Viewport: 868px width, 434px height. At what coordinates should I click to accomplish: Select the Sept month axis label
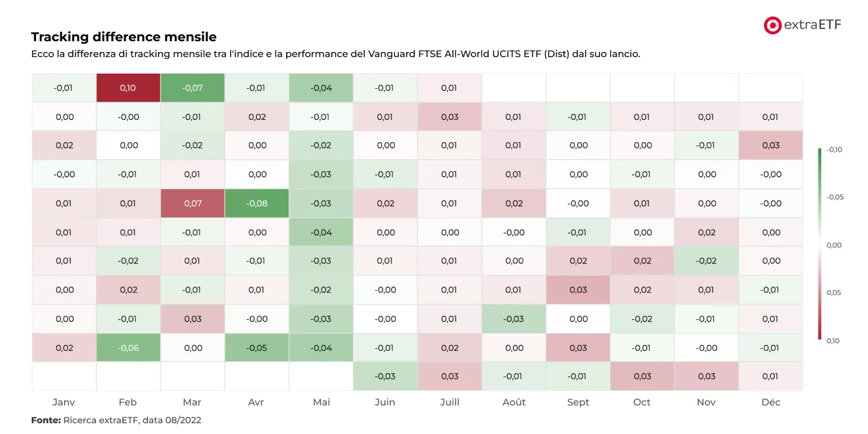point(578,402)
